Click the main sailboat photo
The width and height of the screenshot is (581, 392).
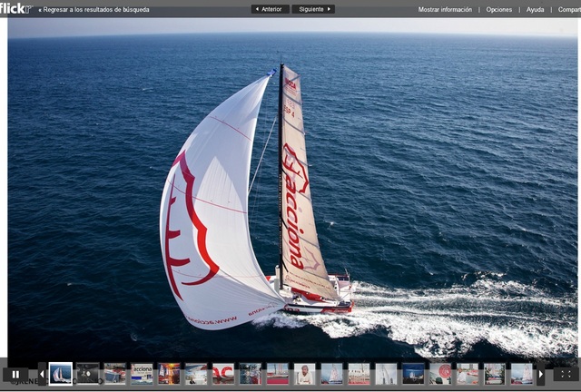click(292, 188)
